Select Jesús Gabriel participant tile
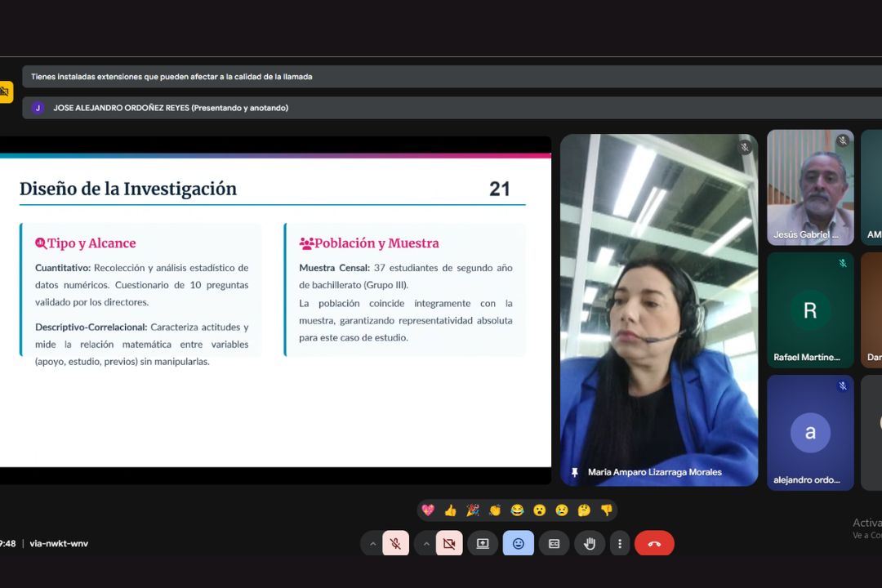 (x=810, y=188)
